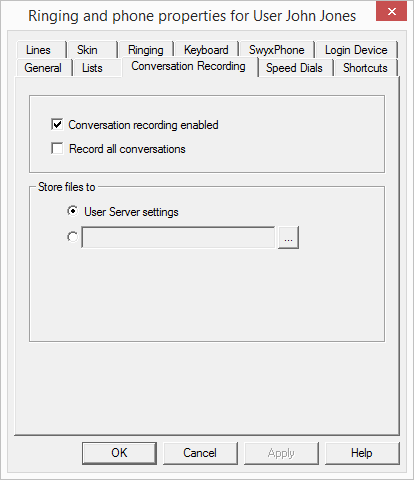The image size is (414, 480).
Task: Open the Speed Dials tab
Action: [x=295, y=68]
